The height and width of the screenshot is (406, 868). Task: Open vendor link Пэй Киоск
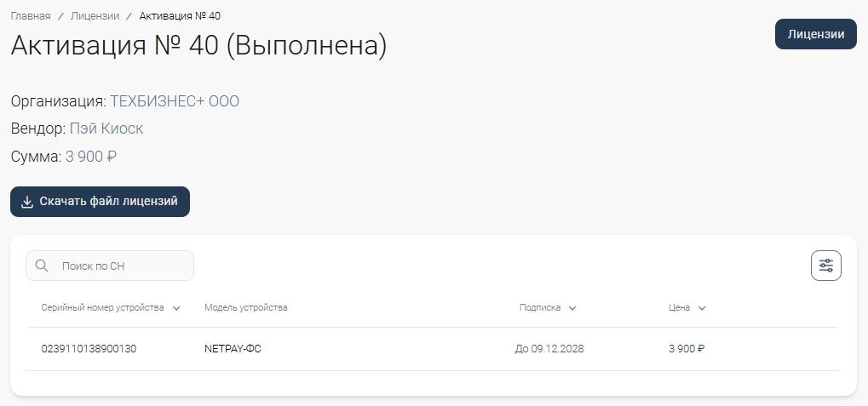pyautogui.click(x=106, y=129)
